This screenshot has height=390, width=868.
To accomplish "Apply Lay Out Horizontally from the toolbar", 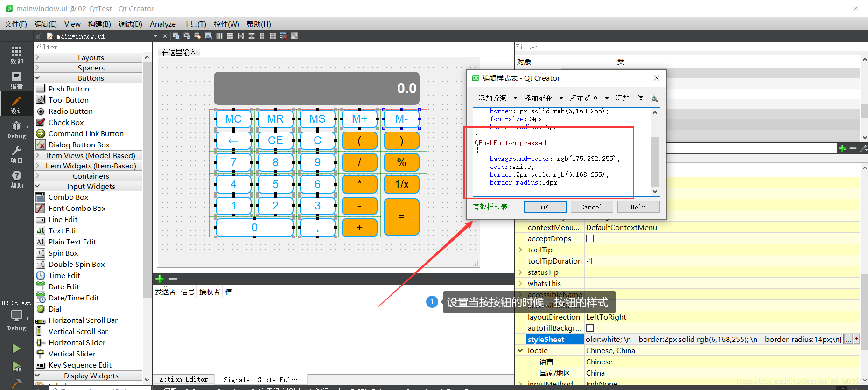I will pos(219,36).
